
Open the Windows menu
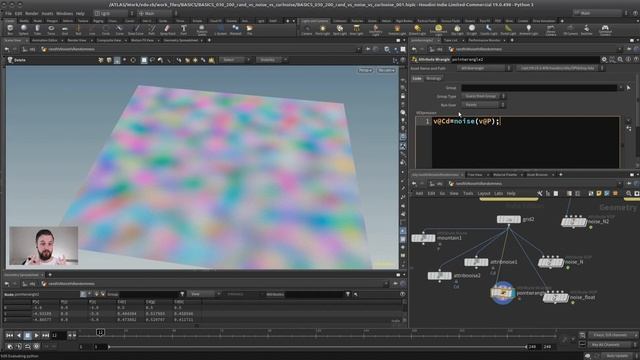tap(64, 13)
